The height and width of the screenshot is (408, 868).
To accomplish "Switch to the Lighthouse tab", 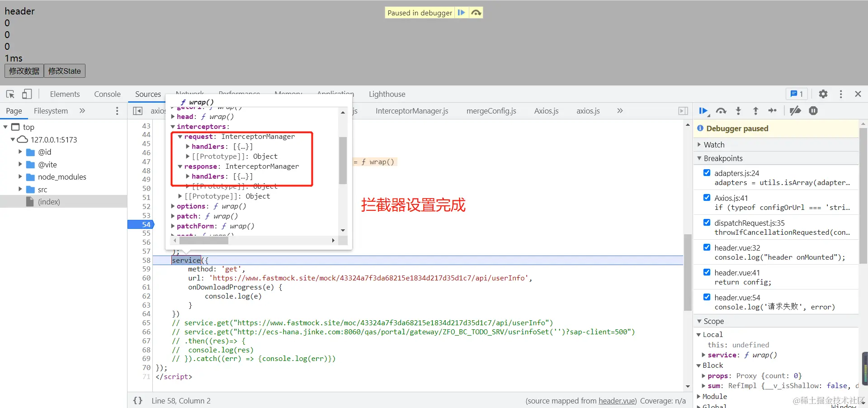I will click(387, 94).
